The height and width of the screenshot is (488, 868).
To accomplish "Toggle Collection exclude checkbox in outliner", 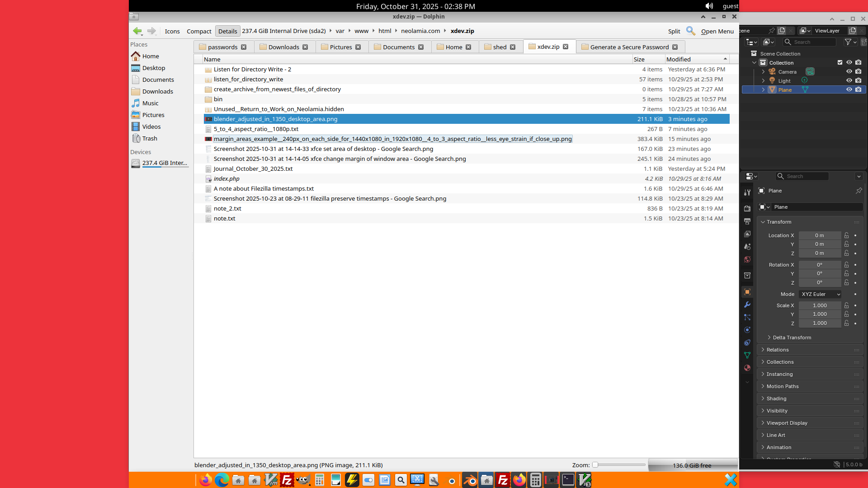I will [840, 62].
